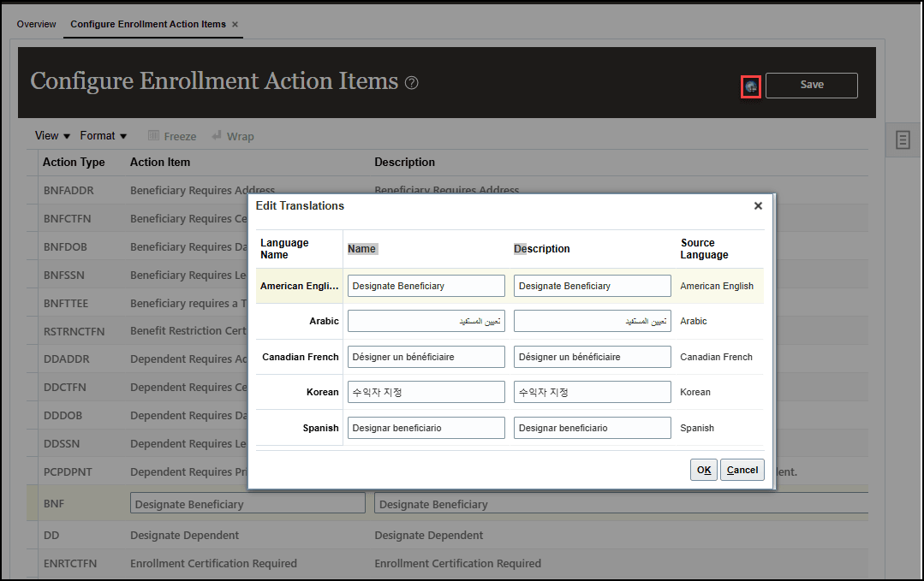Confirm translations with the OK button
Image resolution: width=924 pixels, height=581 pixels.
pos(703,469)
